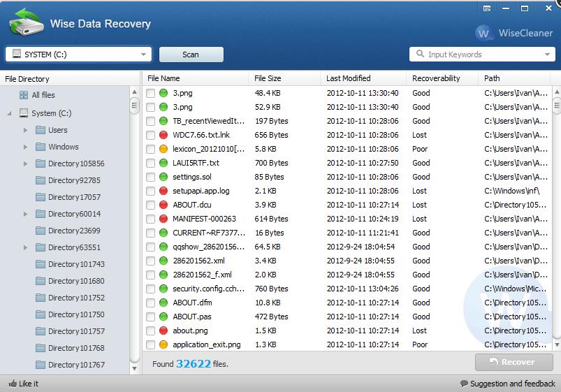This screenshot has width=561, height=392.
Task: Check the box for ABOUT.pas
Action: click(x=150, y=317)
